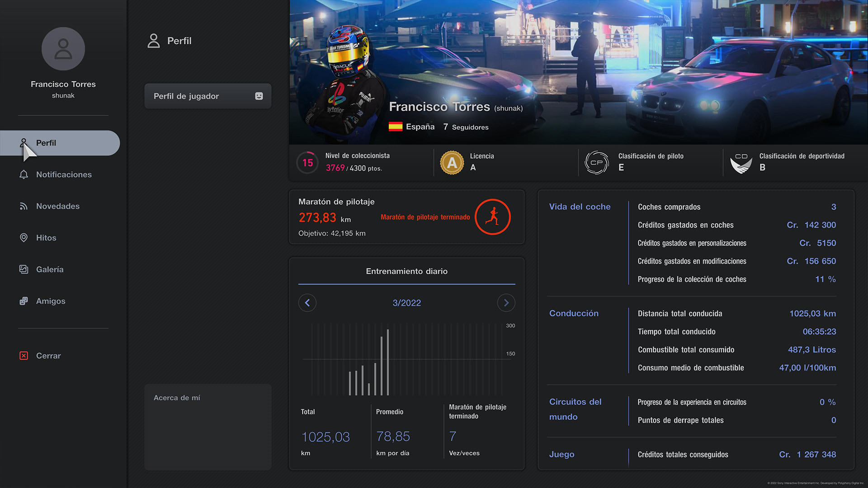Click the Amigos people icon
Screen dimensions: 868x488
point(24,301)
